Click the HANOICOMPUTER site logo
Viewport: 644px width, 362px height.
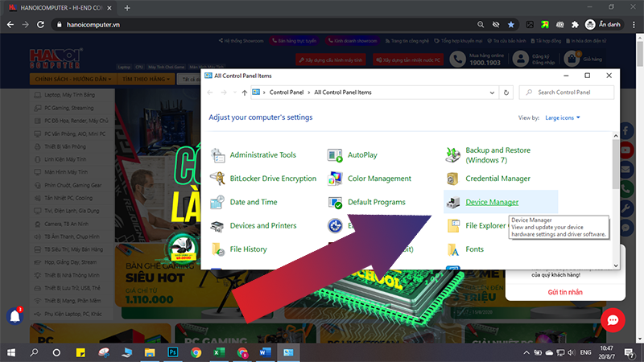(56, 58)
